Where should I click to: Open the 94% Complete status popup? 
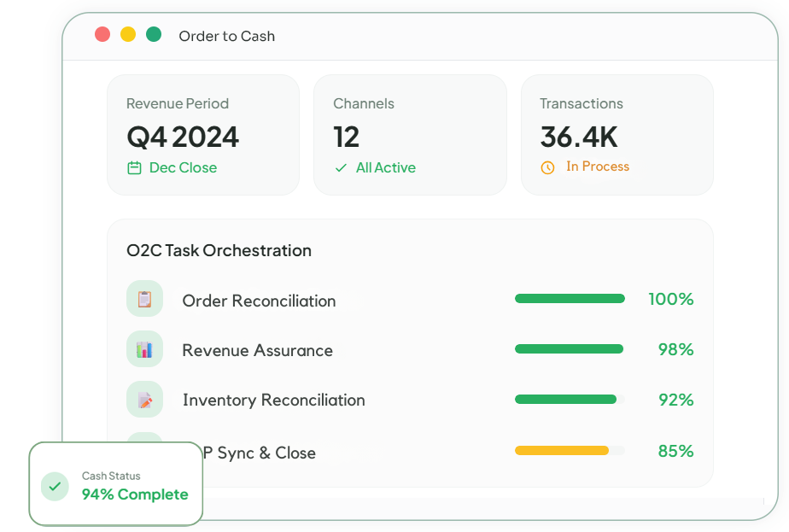134,494
